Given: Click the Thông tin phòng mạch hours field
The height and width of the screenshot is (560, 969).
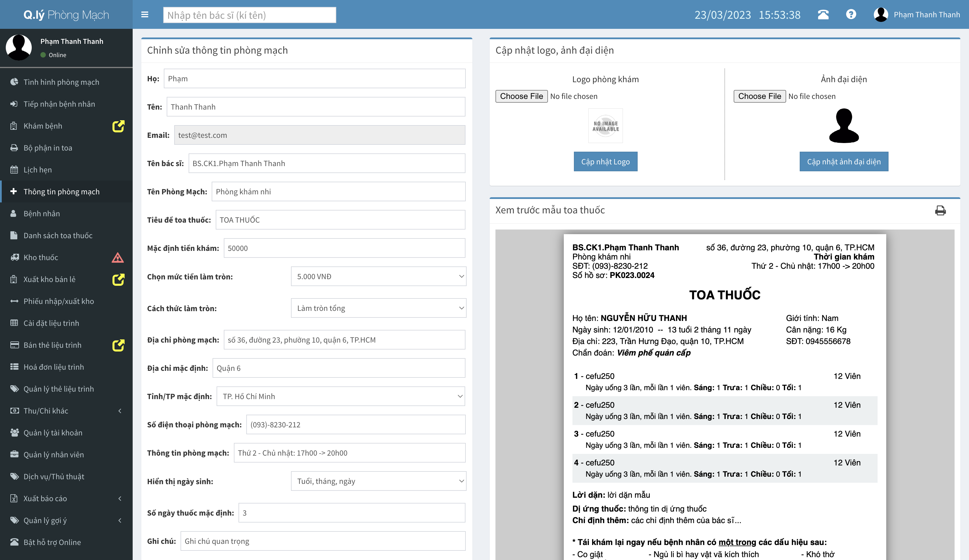Looking at the screenshot, I should tap(350, 453).
